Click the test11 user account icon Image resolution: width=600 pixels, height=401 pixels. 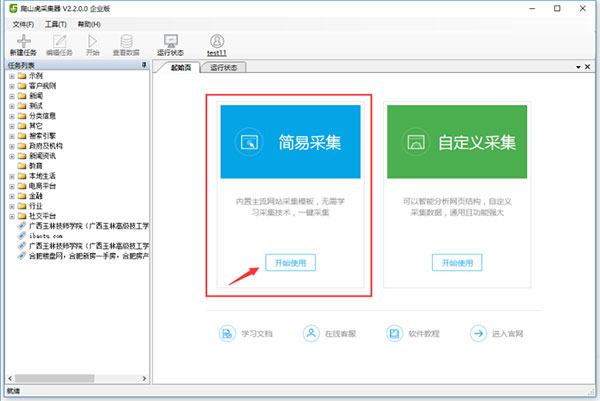tap(217, 41)
